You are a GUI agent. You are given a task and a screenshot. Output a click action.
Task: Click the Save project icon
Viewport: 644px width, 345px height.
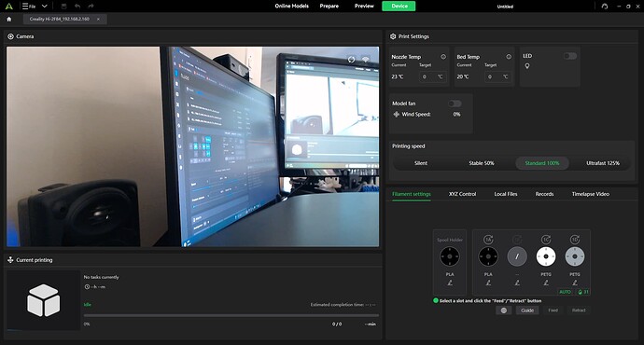click(63, 7)
